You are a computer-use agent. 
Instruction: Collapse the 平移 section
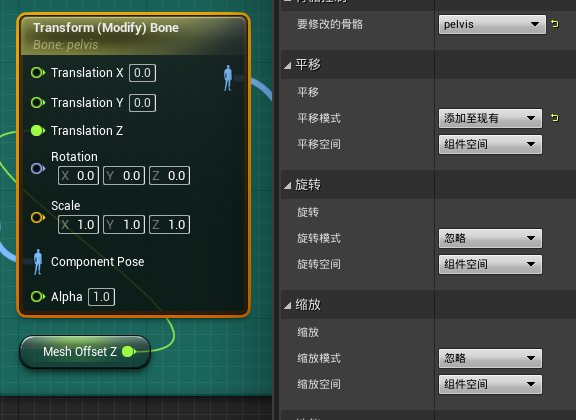tap(288, 65)
